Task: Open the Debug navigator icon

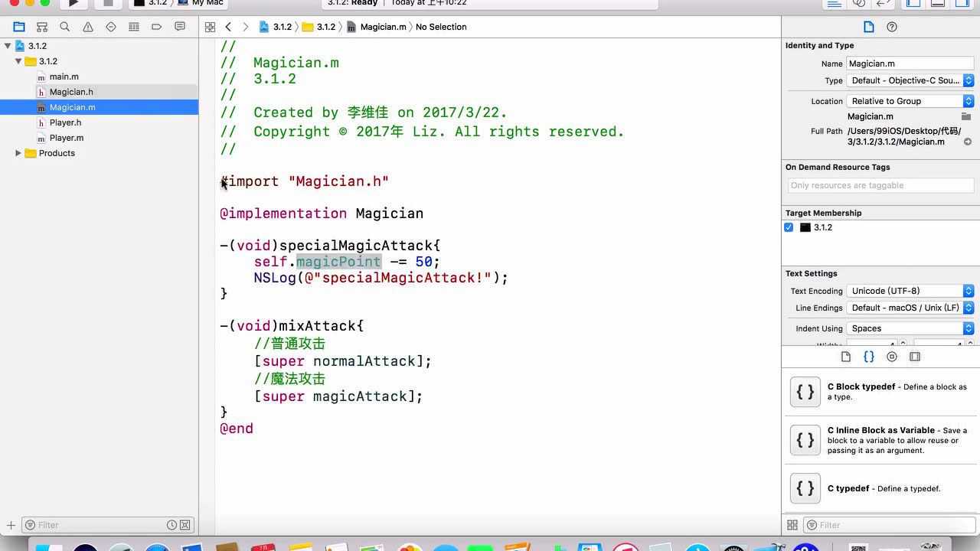Action: click(x=134, y=27)
